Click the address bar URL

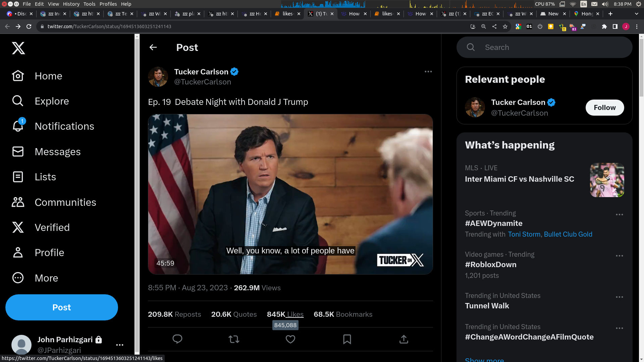click(x=109, y=26)
